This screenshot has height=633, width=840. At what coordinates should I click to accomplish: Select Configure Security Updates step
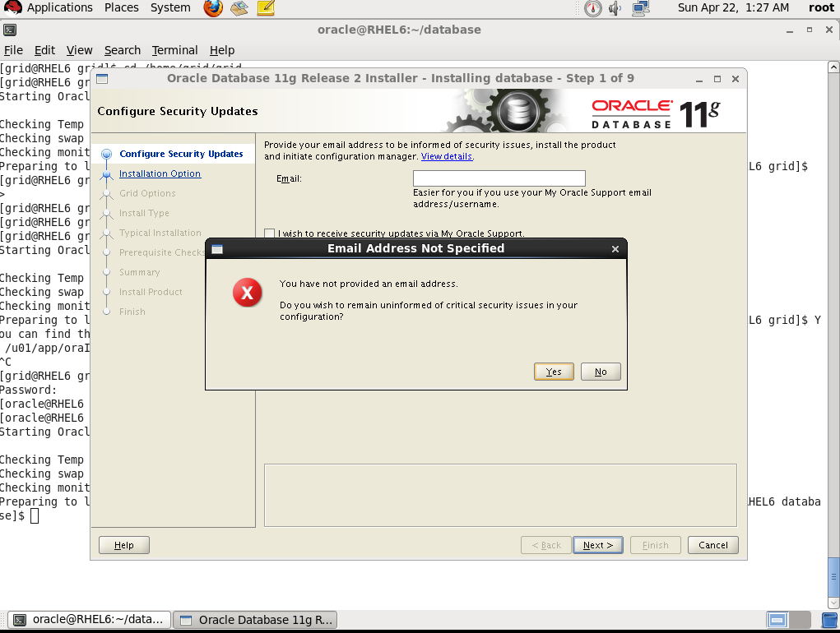point(181,154)
